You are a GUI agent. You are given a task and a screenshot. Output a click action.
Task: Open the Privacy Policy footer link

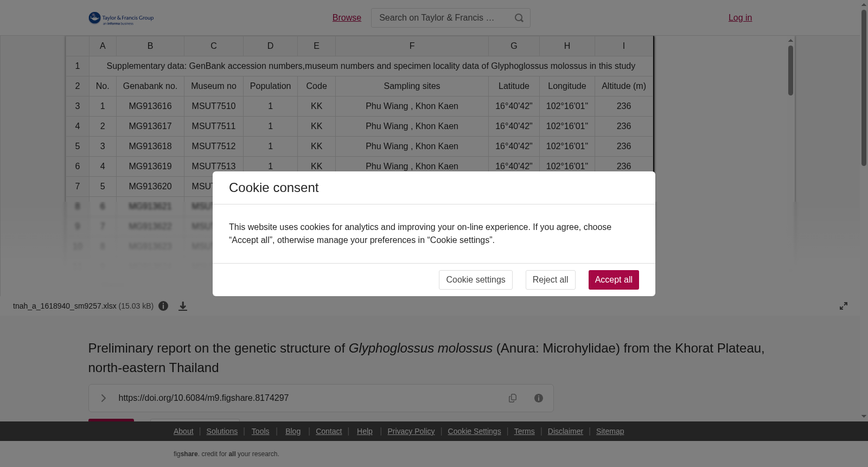click(x=411, y=431)
